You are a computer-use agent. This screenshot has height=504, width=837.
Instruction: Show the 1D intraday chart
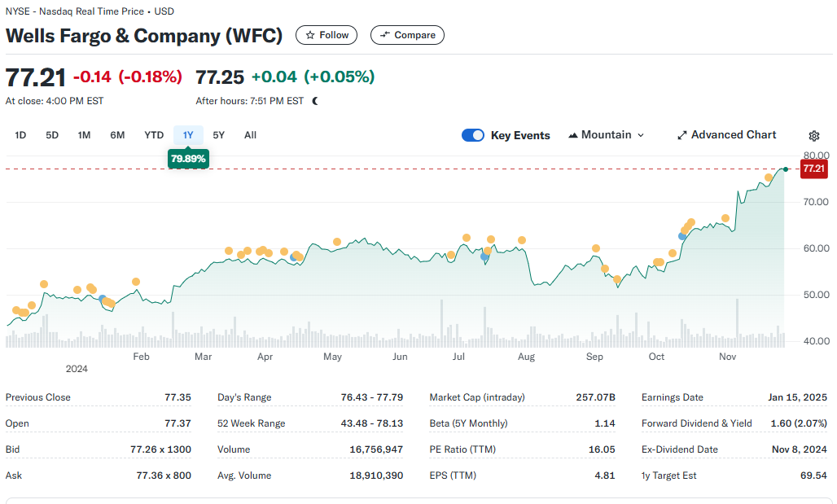tap(20, 135)
